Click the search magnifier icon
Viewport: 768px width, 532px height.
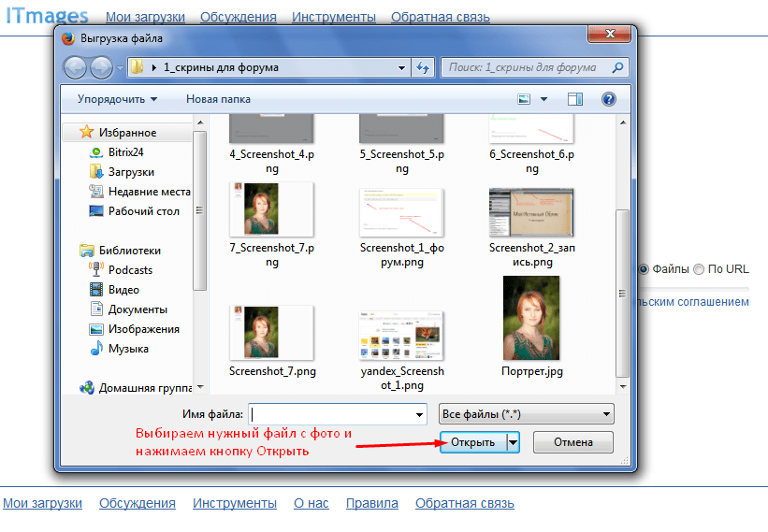617,67
